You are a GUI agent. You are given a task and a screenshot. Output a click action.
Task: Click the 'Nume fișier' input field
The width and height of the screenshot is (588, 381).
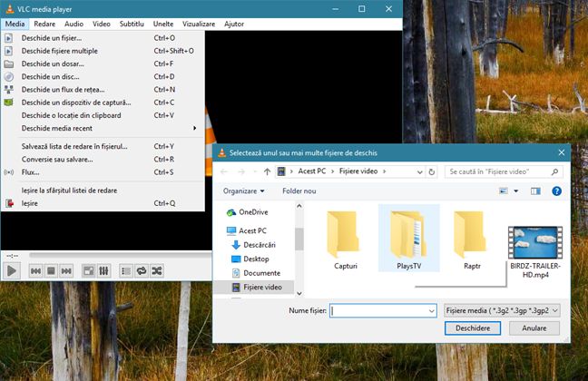click(x=383, y=310)
